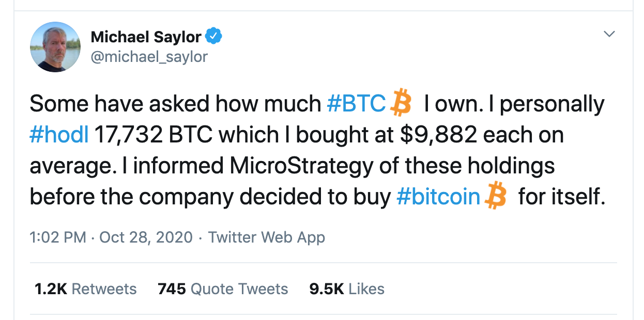
Task: Open the 1:02 PM timestamp link
Action: [58, 237]
